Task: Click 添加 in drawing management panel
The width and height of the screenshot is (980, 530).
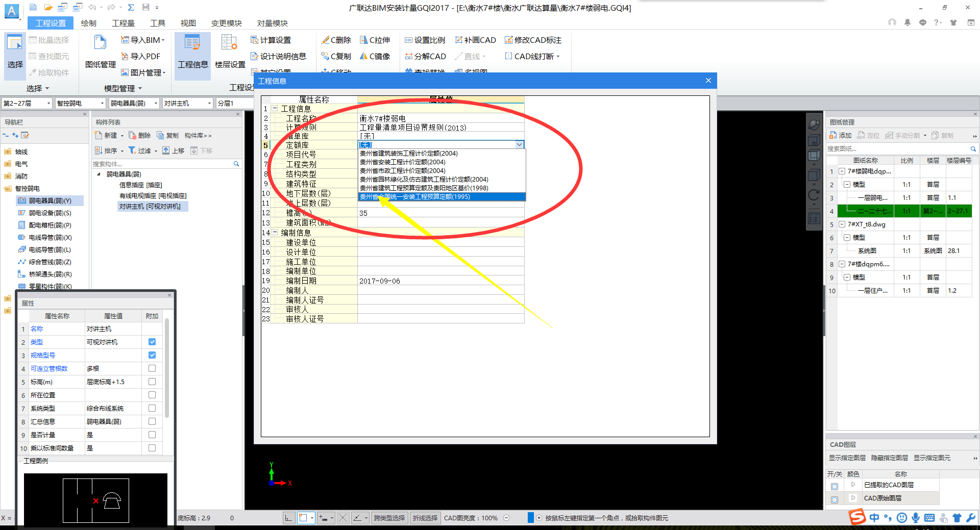Action: click(x=841, y=135)
